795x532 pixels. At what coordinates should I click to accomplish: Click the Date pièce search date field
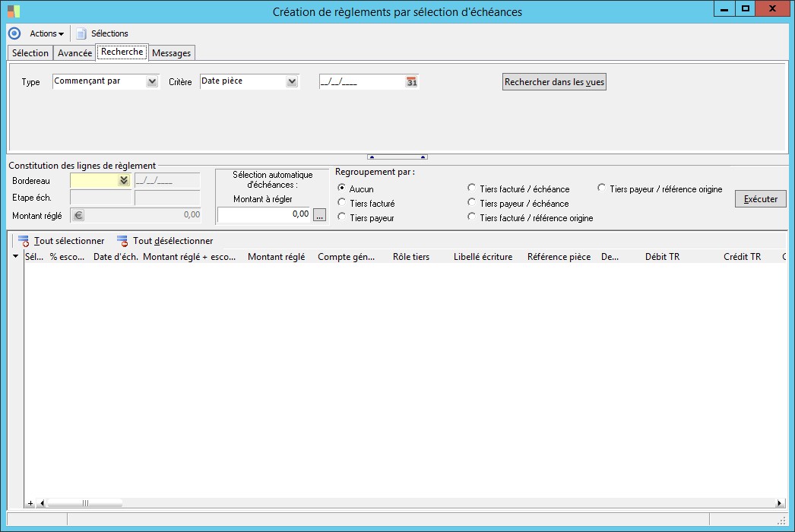[x=362, y=81]
